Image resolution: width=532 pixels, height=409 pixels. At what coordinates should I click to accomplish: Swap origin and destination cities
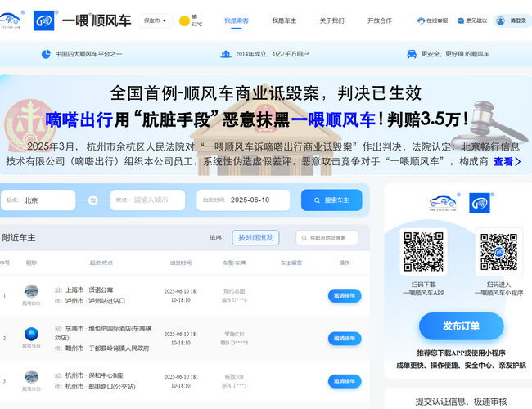click(x=92, y=200)
